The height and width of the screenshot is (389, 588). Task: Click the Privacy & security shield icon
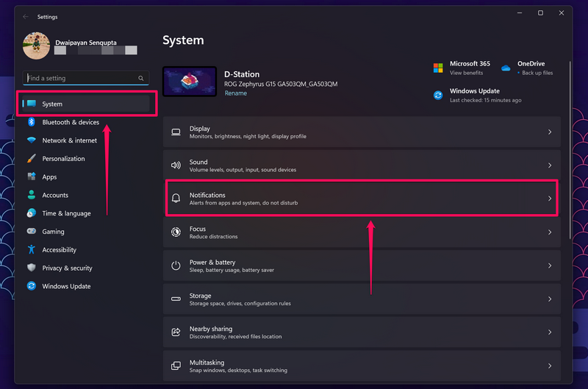coord(32,268)
